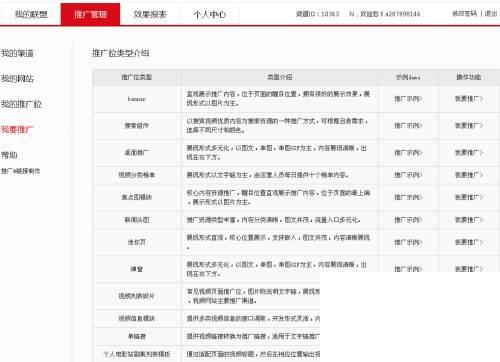Select the 桌面推广 type cell
The height and width of the screenshot is (362, 500).
137,153
